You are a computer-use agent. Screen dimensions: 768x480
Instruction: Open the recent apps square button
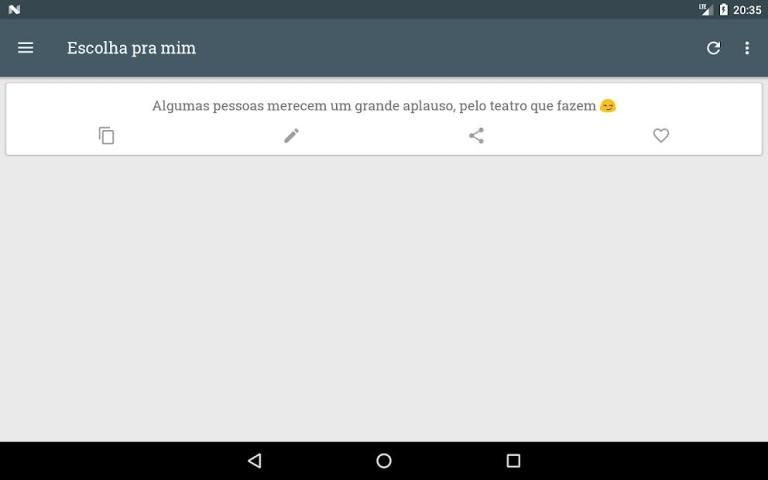(x=513, y=460)
